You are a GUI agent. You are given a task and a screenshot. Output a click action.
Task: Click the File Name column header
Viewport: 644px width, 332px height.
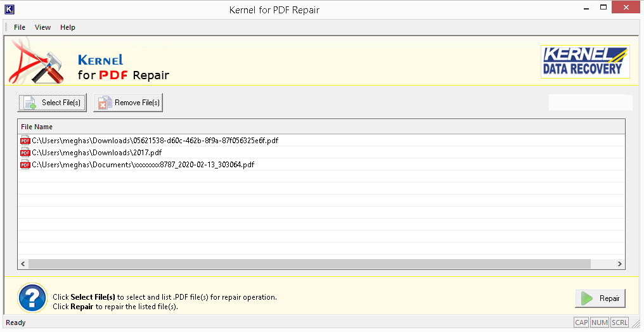321,127
